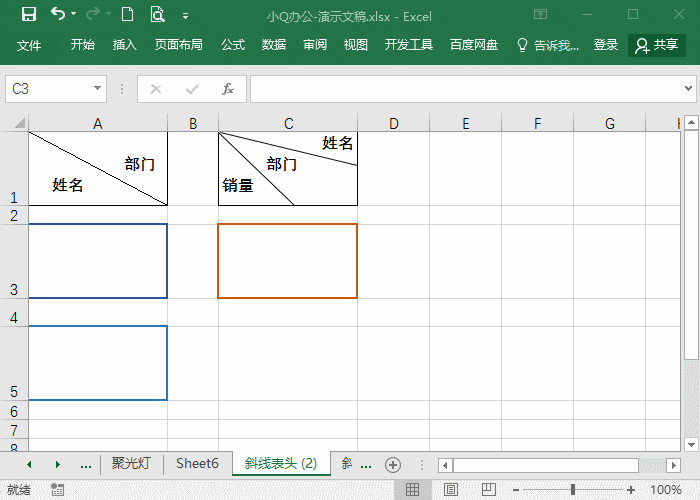Viewport: 700px width, 500px height.
Task: Open the 数据 ribbon tab
Action: pos(274,45)
